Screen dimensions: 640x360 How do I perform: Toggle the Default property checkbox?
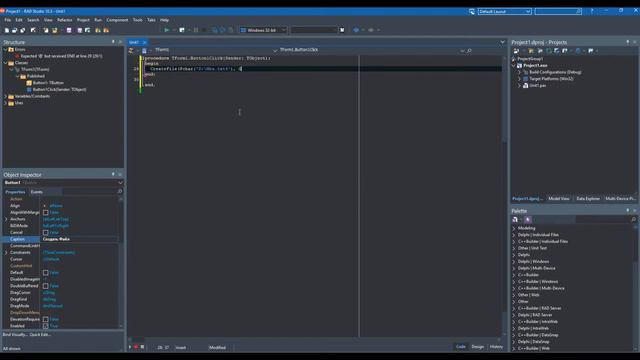click(x=46, y=273)
